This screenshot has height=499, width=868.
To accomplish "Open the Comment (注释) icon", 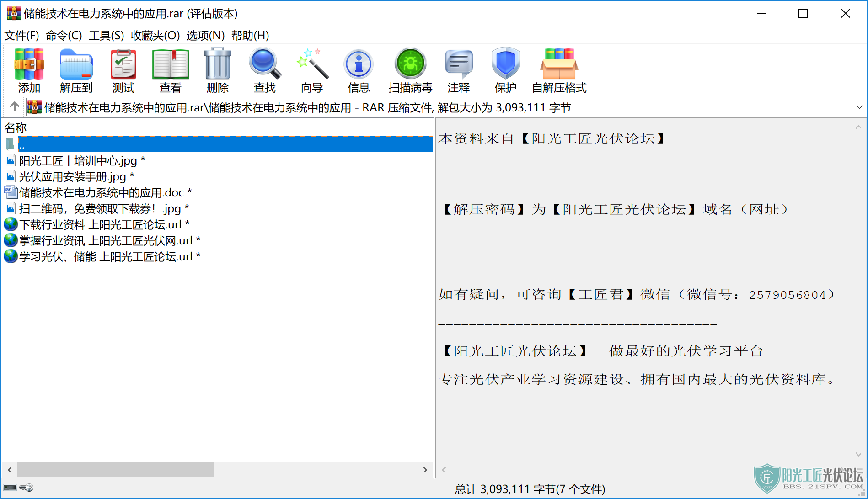I will click(459, 70).
